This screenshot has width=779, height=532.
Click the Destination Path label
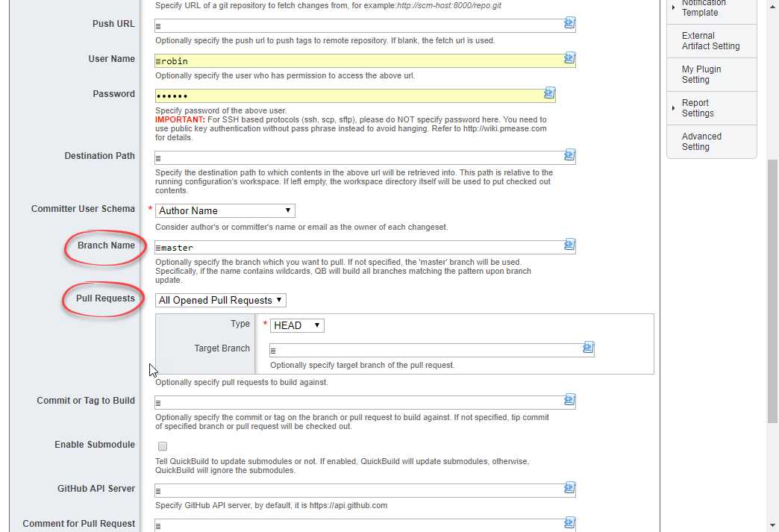99,156
